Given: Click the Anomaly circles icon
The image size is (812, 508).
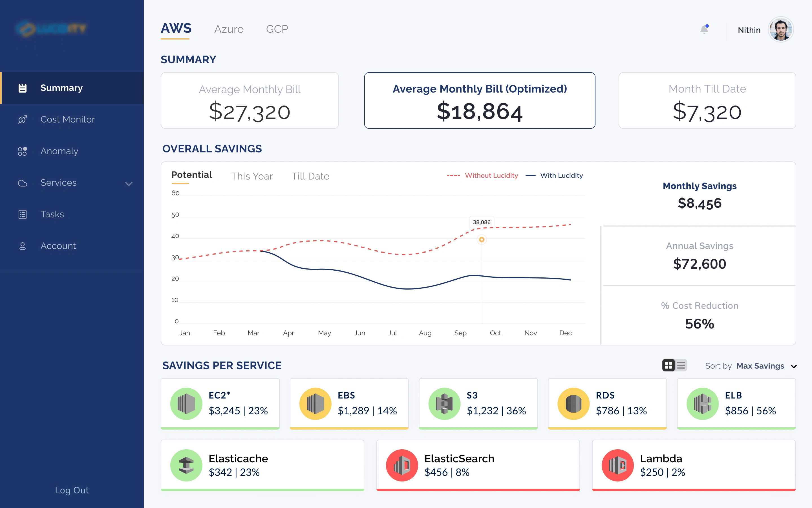Looking at the screenshot, I should (x=23, y=151).
